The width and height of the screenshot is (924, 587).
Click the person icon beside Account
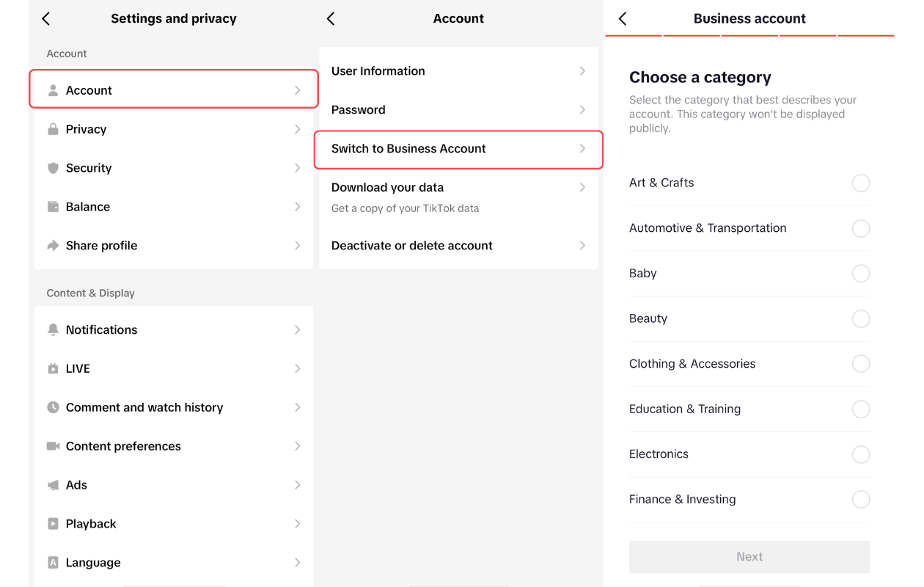point(53,90)
